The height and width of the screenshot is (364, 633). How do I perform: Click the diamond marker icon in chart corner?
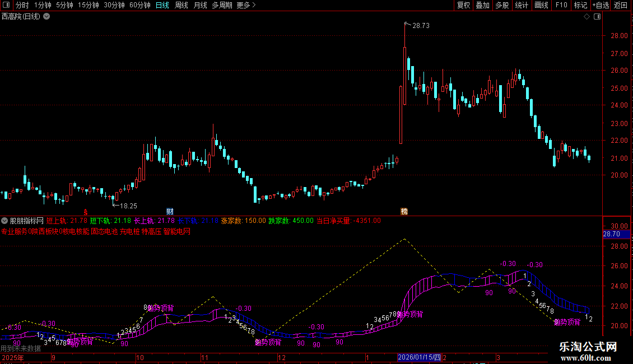coord(587,17)
